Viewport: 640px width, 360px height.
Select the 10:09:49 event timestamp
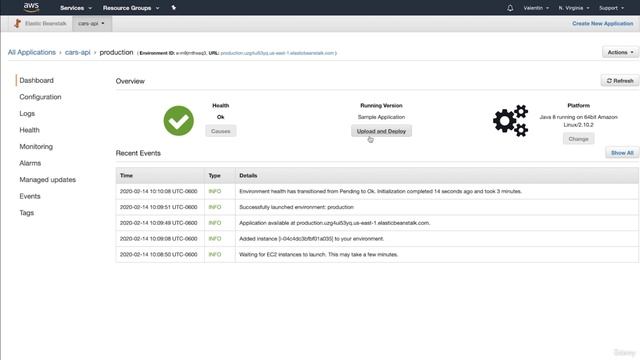click(158, 223)
